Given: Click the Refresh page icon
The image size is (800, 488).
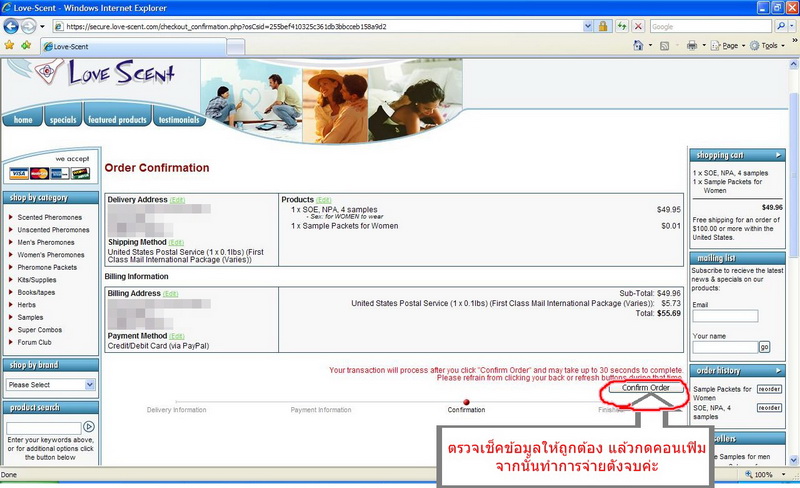Looking at the screenshot, I should click(x=621, y=27).
